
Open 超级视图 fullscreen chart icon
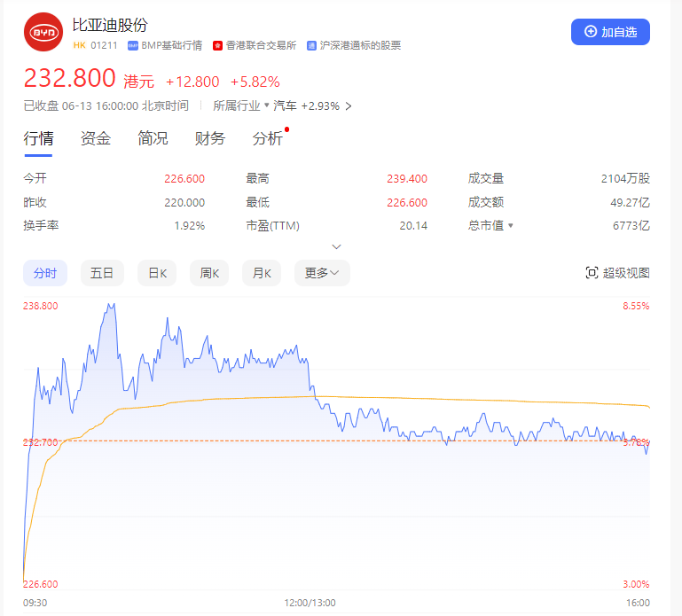(x=592, y=273)
